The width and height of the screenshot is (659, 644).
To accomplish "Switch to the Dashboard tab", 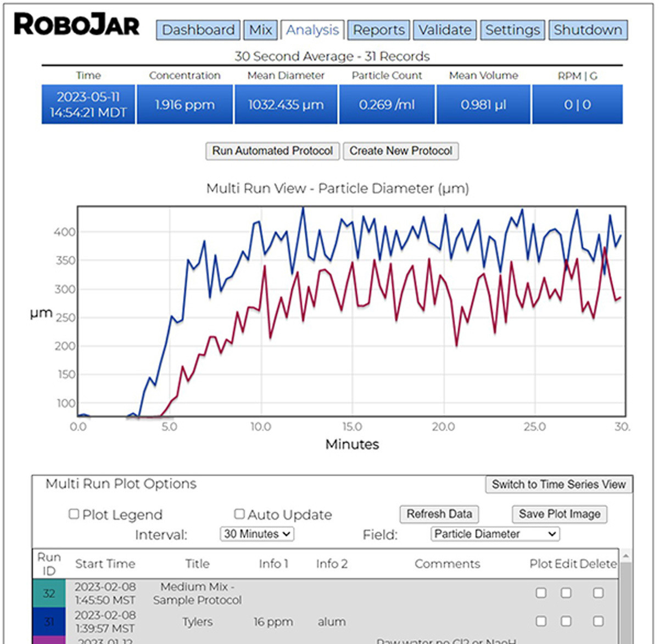I will [x=198, y=30].
